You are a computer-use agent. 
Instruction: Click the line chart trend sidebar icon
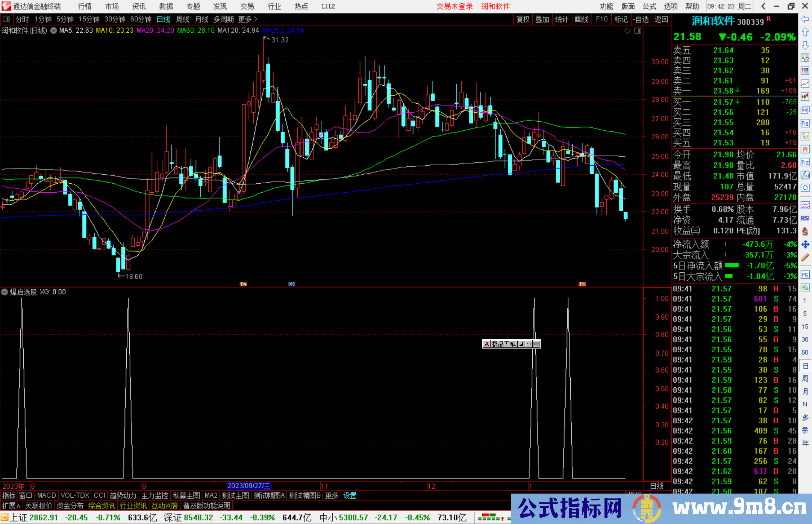pyautogui.click(x=805, y=84)
